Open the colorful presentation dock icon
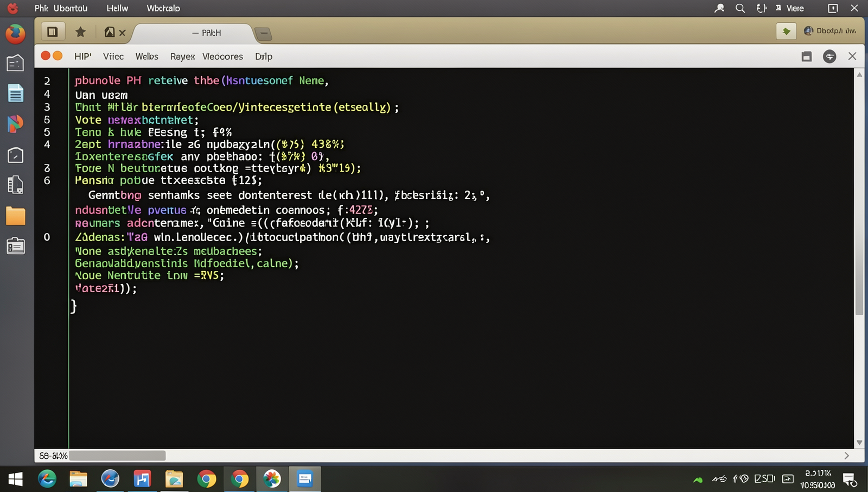This screenshot has height=492, width=868. pyautogui.click(x=15, y=124)
